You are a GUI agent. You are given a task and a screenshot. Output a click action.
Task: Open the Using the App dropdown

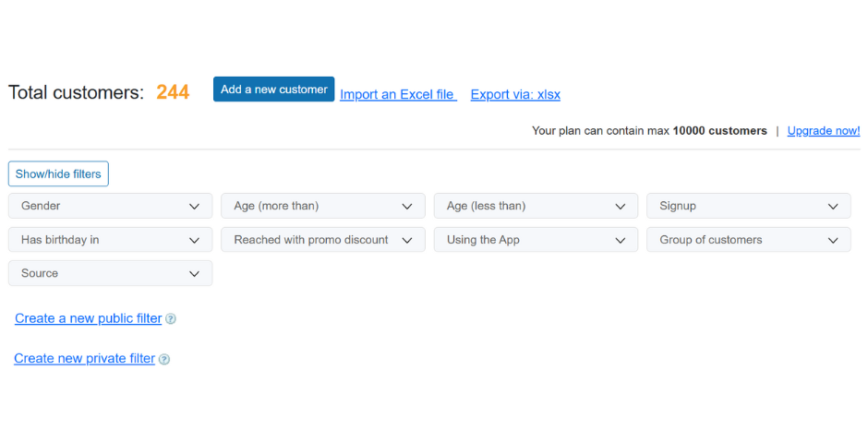click(536, 240)
